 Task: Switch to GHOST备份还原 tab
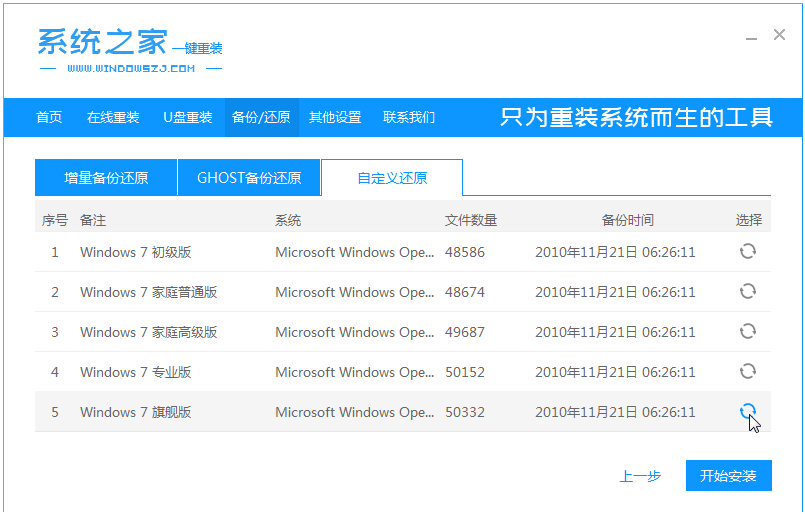(249, 178)
